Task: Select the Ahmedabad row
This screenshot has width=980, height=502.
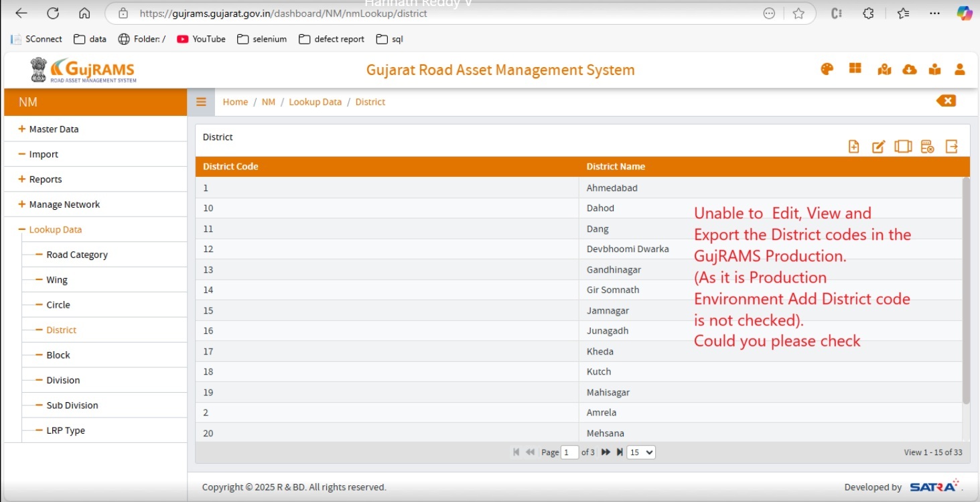Action: (579, 188)
